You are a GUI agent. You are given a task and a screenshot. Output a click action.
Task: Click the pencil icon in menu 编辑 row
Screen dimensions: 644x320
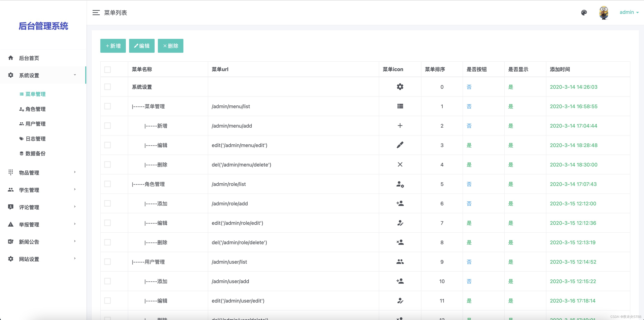400,145
